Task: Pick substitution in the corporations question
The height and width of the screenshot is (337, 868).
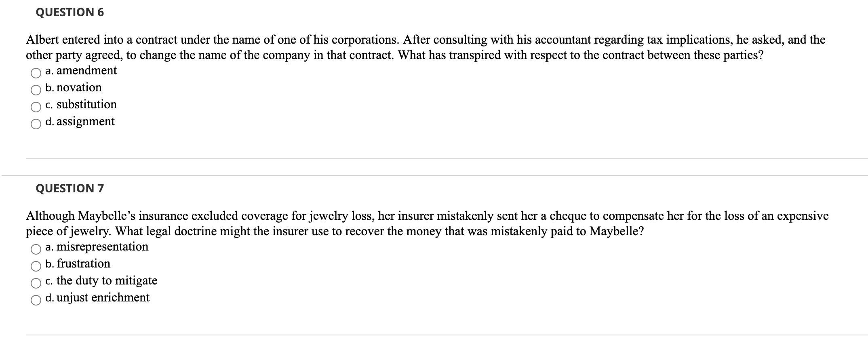Action: 36,107
